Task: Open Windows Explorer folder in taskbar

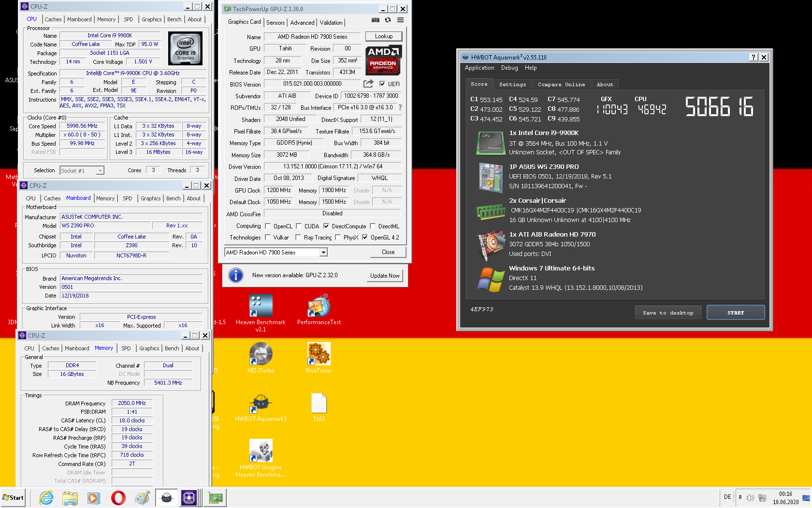Action: [70, 497]
